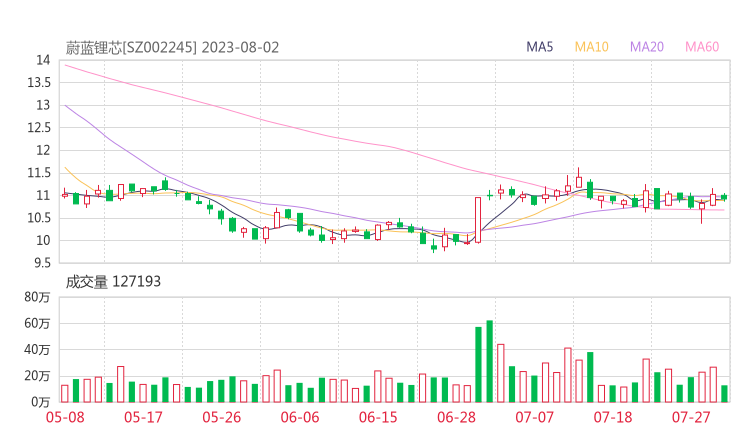Select the last green volume bar on the right
740x440 pixels.
click(x=724, y=394)
